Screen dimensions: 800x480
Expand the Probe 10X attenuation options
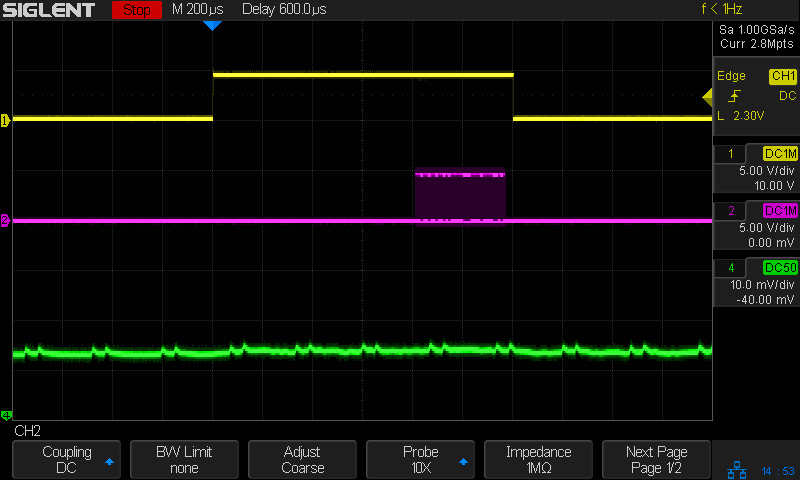coord(420,460)
